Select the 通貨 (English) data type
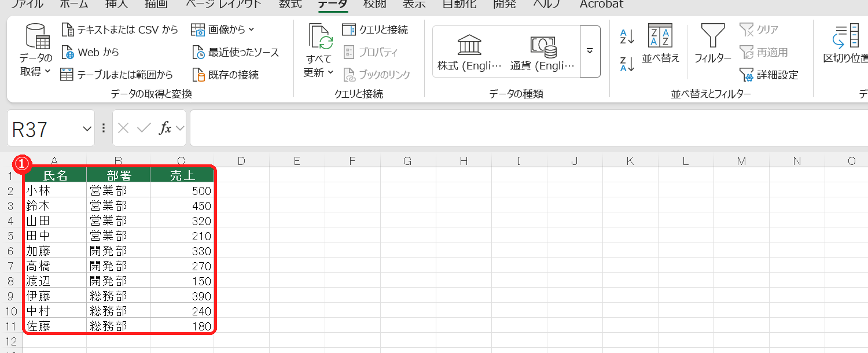Image resolution: width=868 pixels, height=353 pixels. 543,52
